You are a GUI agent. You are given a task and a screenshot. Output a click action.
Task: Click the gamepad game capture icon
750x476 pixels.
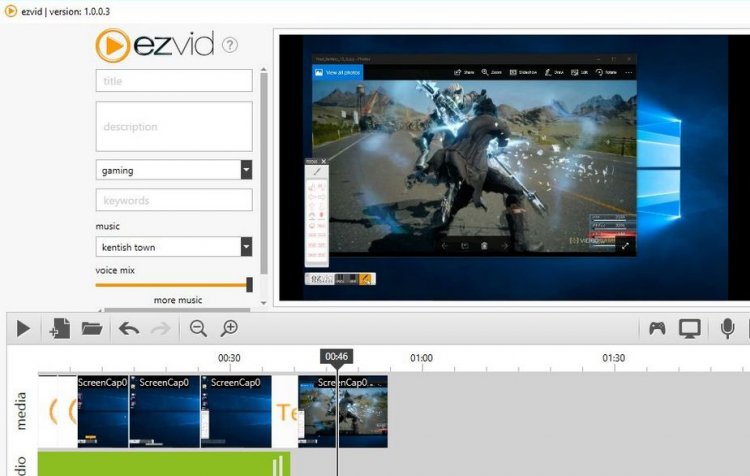657,328
